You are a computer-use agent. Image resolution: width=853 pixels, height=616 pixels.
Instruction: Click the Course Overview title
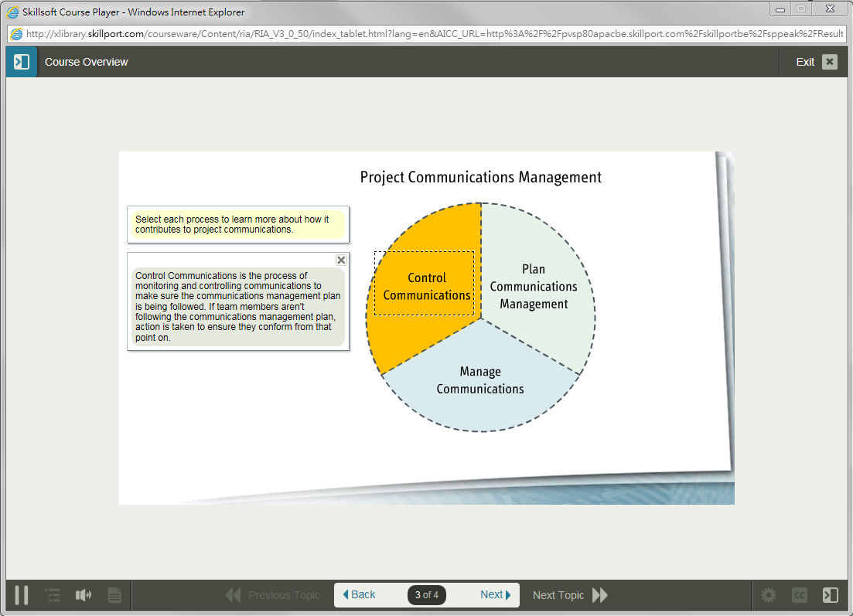[x=86, y=62]
